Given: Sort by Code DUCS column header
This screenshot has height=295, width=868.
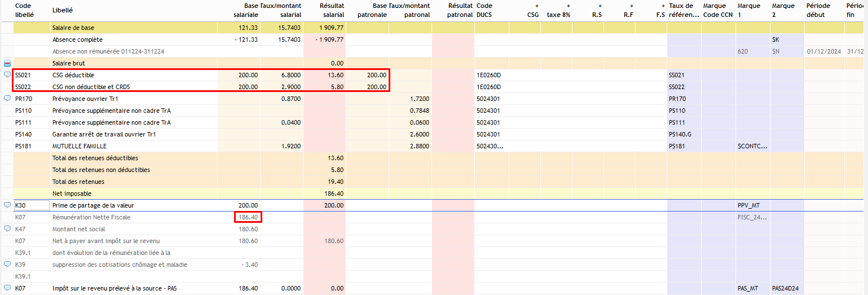Looking at the screenshot, I should coord(484,10).
